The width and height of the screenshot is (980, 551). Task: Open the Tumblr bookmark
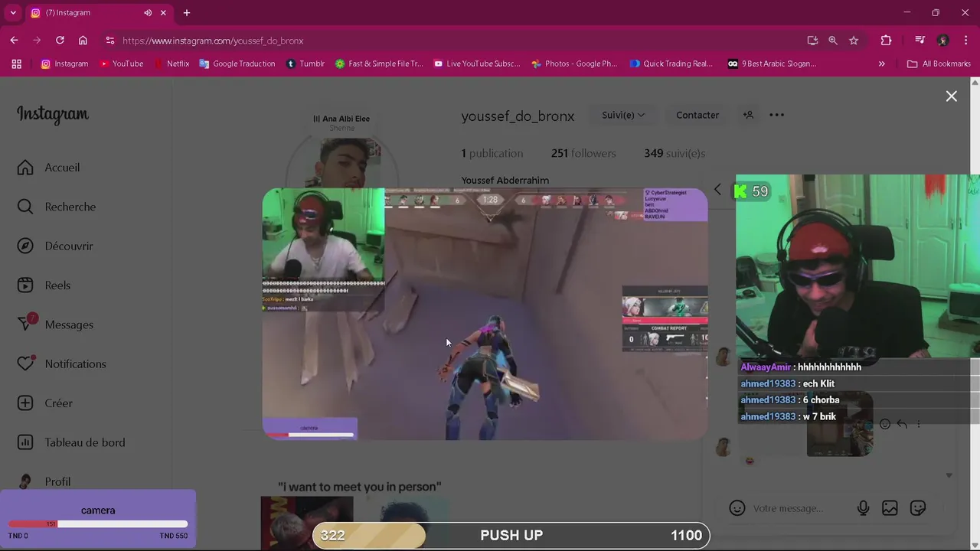point(305,64)
